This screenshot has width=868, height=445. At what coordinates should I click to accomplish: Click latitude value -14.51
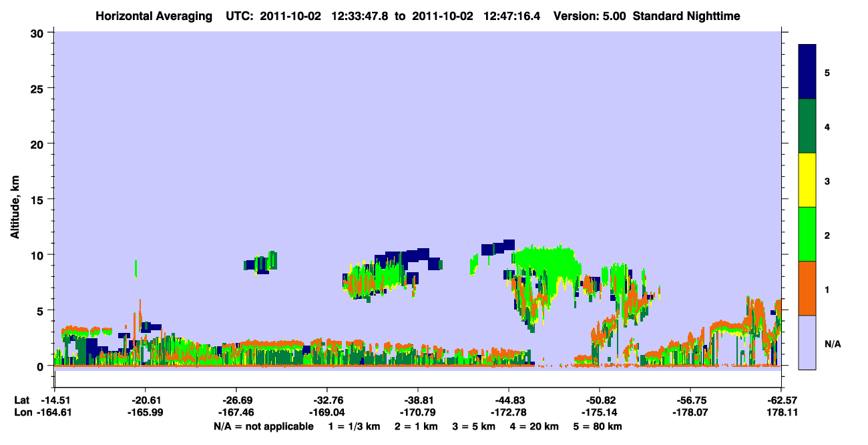[54, 400]
